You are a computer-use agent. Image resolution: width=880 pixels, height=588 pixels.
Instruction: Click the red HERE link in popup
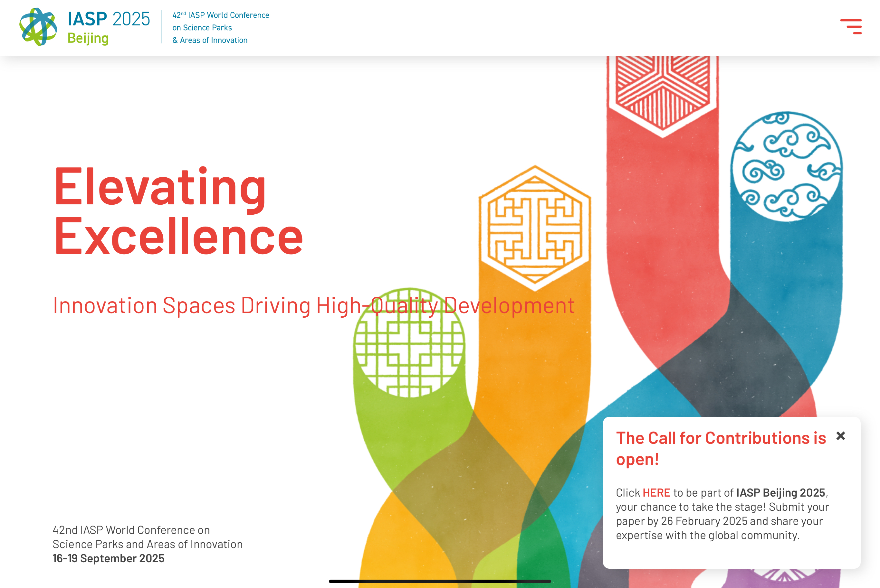click(x=656, y=492)
